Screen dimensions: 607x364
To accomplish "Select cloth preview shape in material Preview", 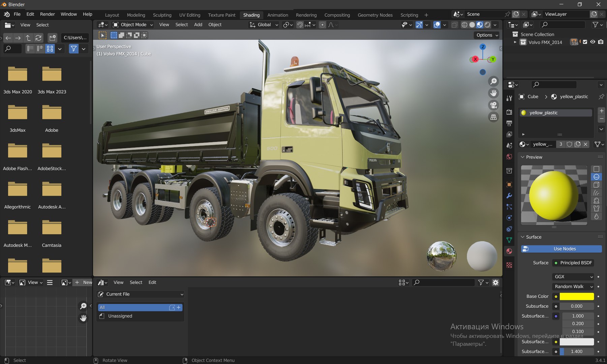I will (596, 209).
